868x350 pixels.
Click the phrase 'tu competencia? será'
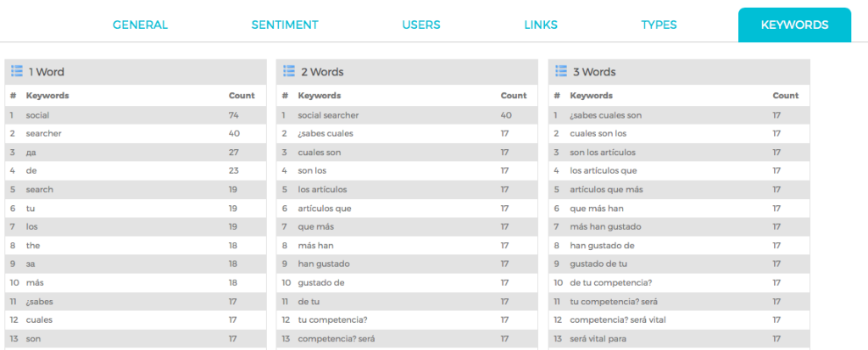pos(614,302)
